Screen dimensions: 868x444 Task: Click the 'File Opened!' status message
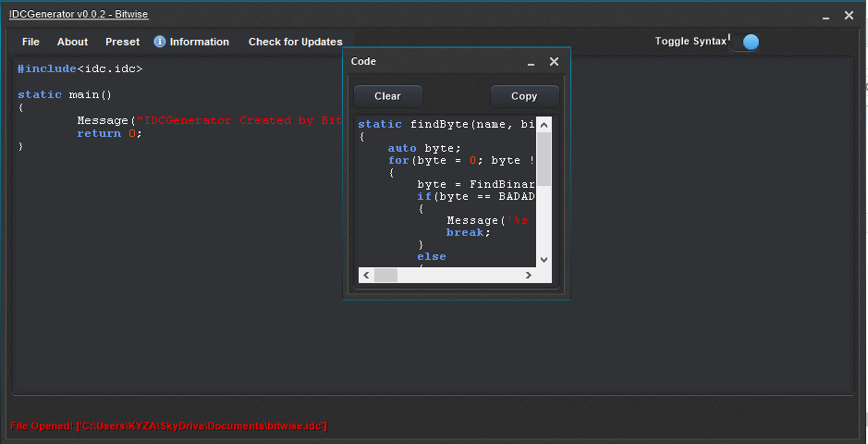pos(168,425)
